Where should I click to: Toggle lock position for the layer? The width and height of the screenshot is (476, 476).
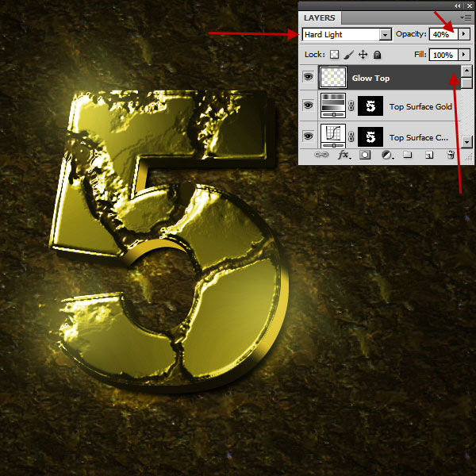click(363, 55)
